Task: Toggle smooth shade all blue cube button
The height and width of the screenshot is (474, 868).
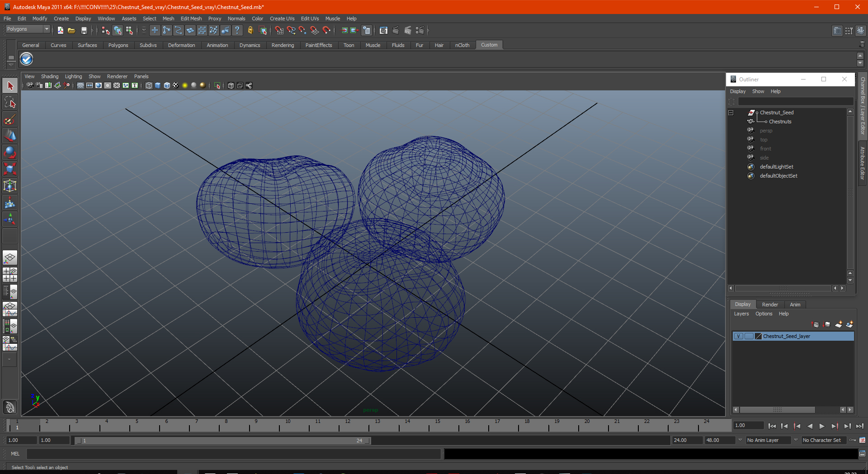Action: tap(158, 85)
